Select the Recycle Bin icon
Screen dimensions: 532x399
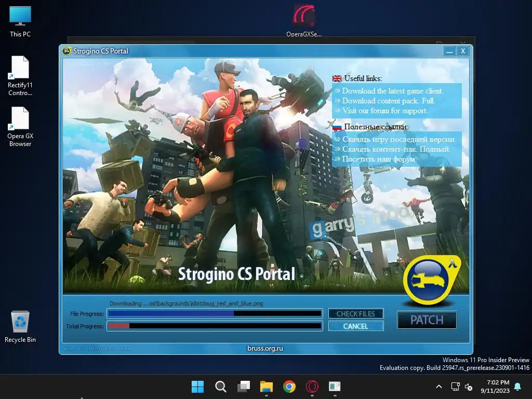[20, 326]
